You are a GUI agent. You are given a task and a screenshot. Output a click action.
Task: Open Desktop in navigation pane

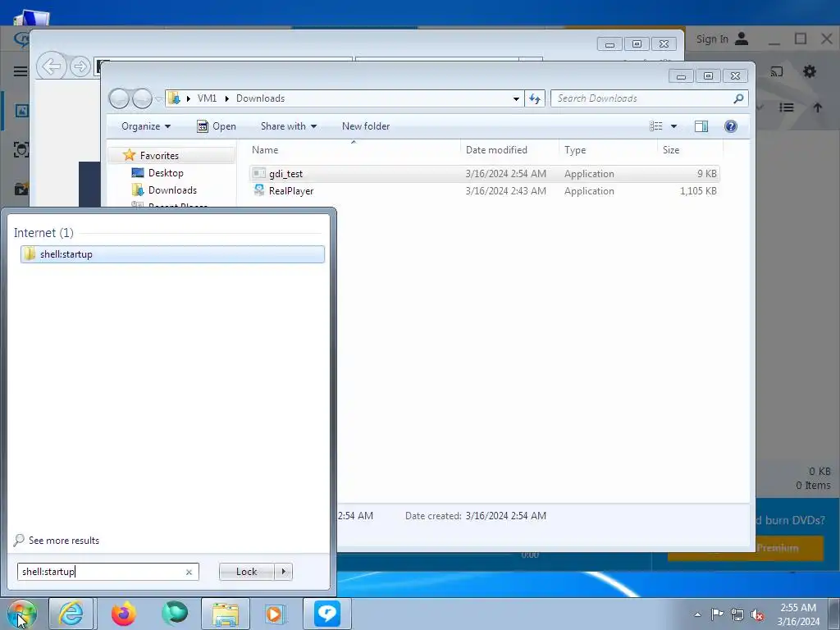[x=166, y=173]
